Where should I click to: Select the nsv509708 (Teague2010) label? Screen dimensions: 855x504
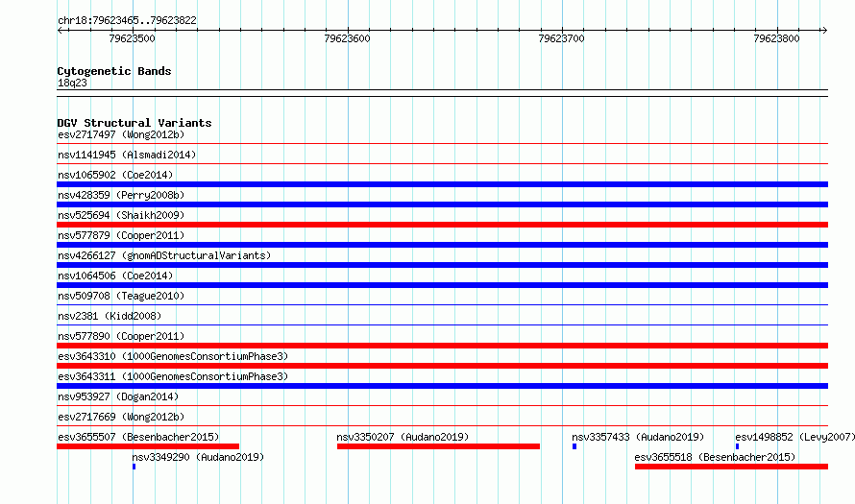121,296
